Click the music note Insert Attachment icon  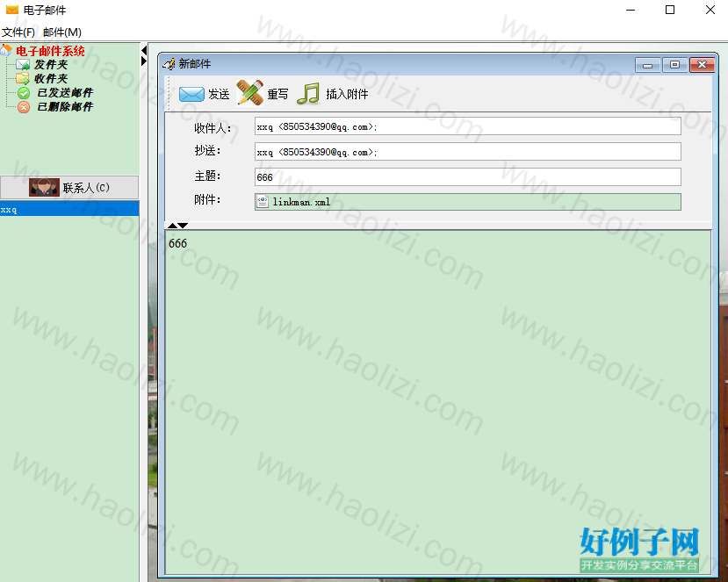308,93
